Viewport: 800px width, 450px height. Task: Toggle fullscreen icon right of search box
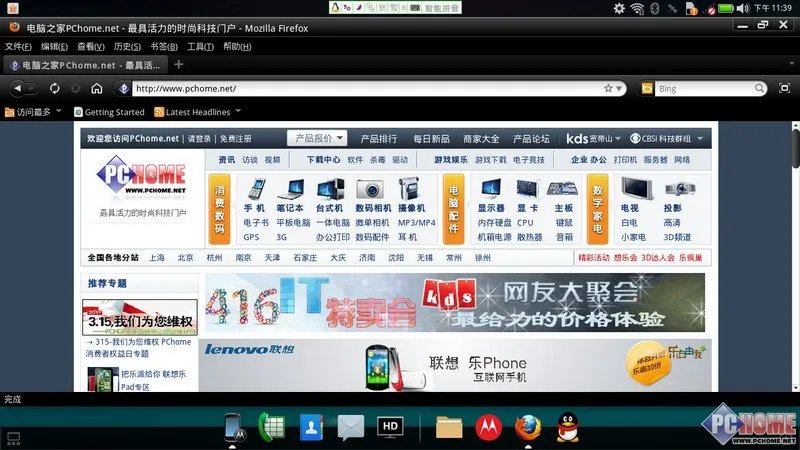[784, 88]
